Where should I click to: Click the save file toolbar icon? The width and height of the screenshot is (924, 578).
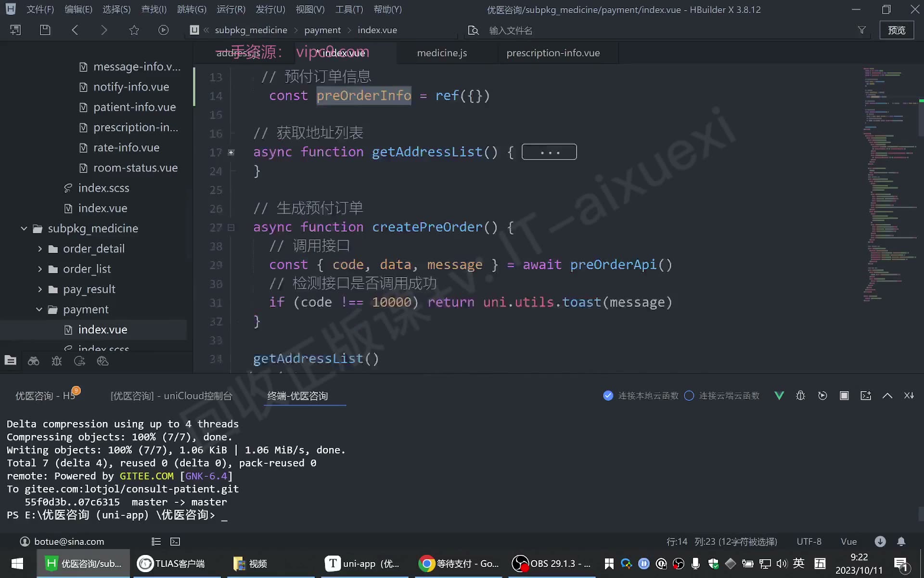pos(45,30)
